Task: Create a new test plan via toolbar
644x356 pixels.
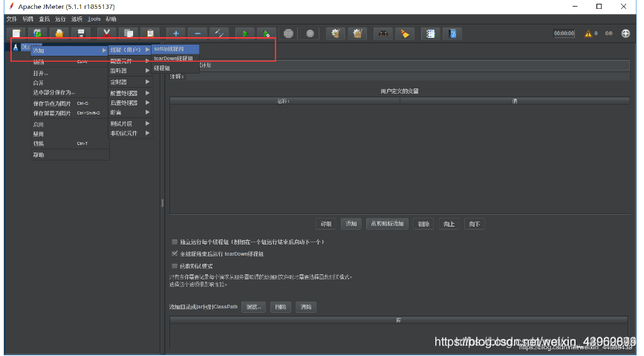Action: 16,33
